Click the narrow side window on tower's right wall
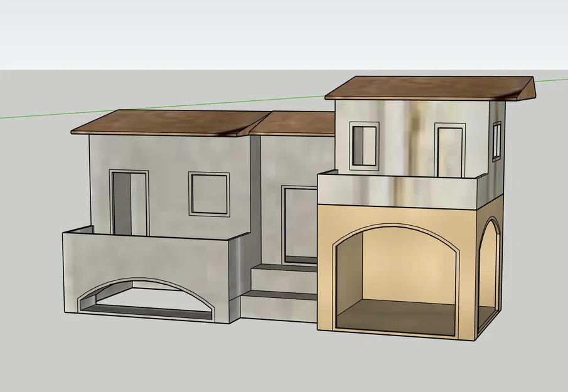 [x=496, y=141]
